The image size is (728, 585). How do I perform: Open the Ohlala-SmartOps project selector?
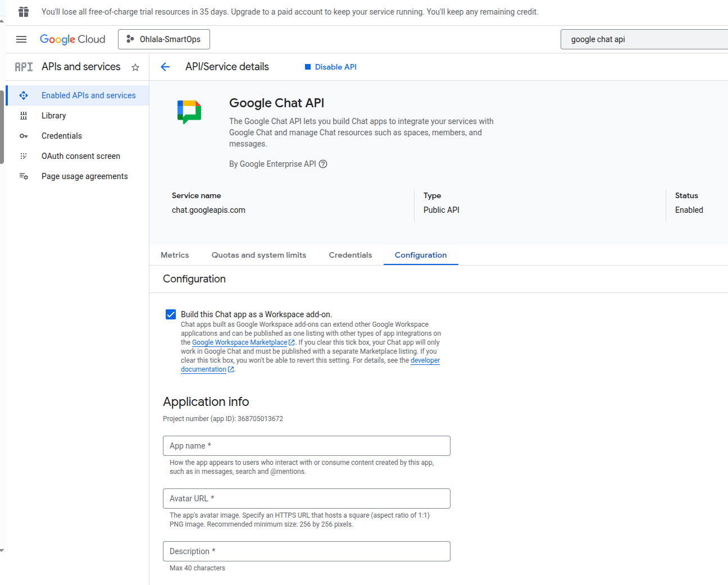pyautogui.click(x=163, y=39)
